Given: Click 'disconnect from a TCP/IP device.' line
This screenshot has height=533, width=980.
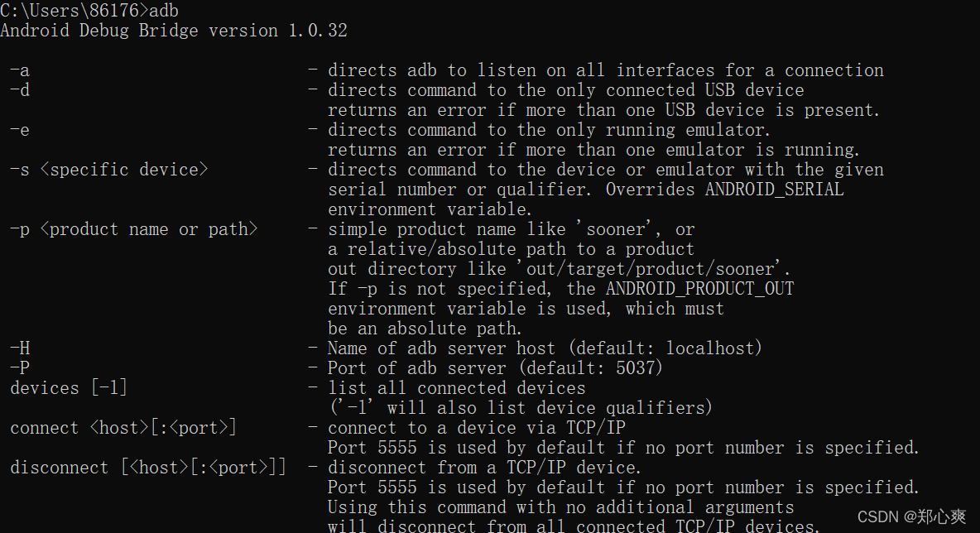Looking at the screenshot, I should (484, 468).
